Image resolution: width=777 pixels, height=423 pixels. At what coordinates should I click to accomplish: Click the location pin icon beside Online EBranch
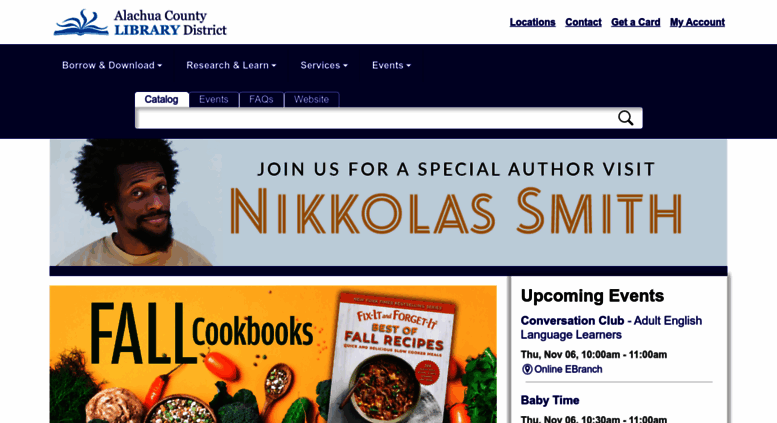click(x=527, y=369)
